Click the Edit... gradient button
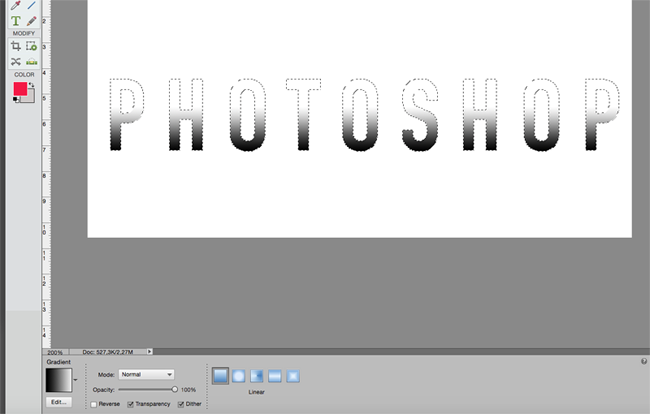The width and height of the screenshot is (650, 414). [x=58, y=402]
